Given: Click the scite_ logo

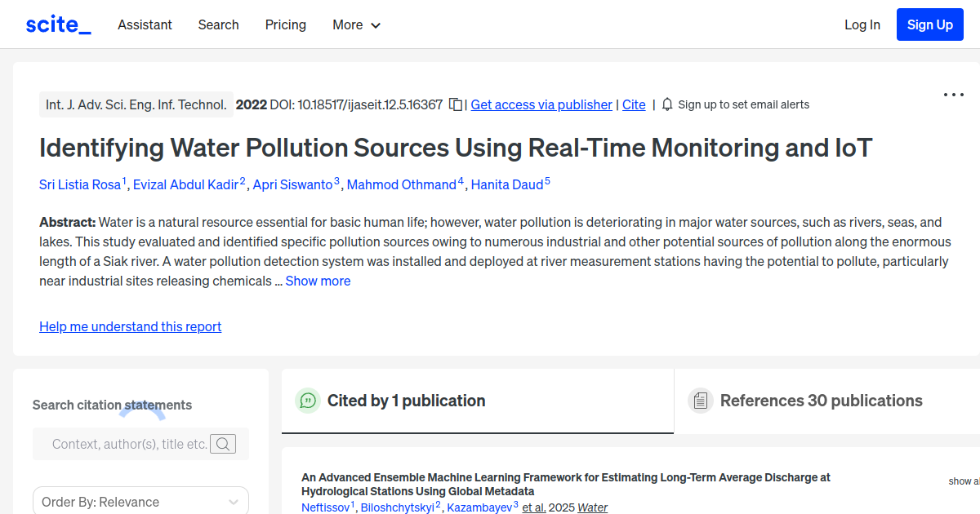Looking at the screenshot, I should point(57,24).
